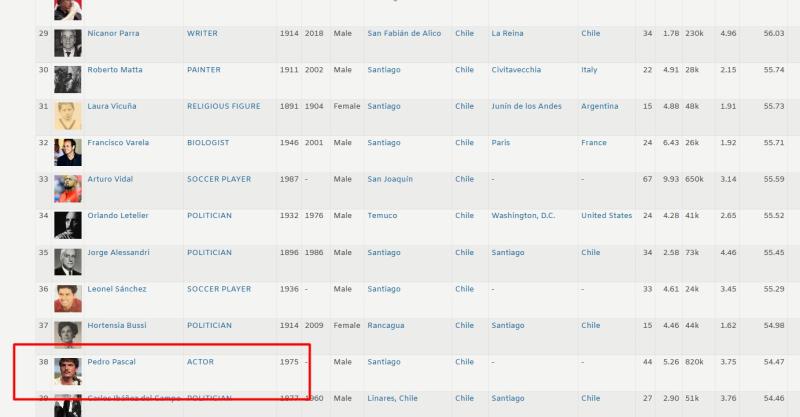
Task: Open the Paris death place link
Action: pos(501,143)
